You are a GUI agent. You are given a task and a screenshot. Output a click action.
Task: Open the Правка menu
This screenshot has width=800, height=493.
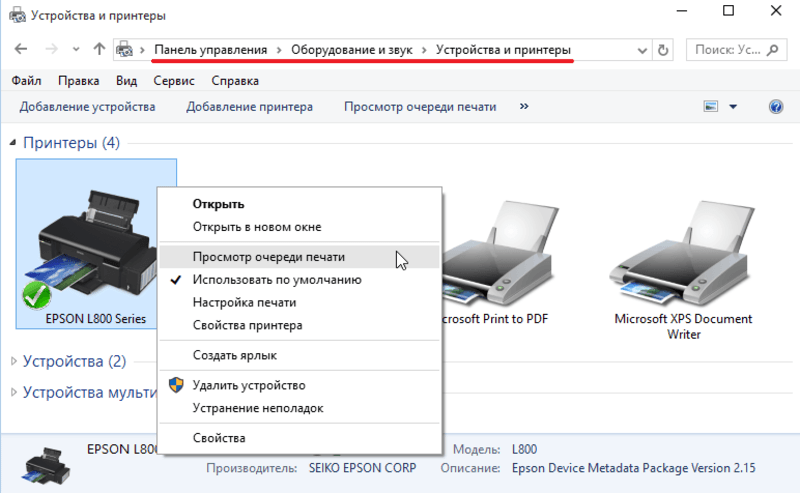(79, 81)
